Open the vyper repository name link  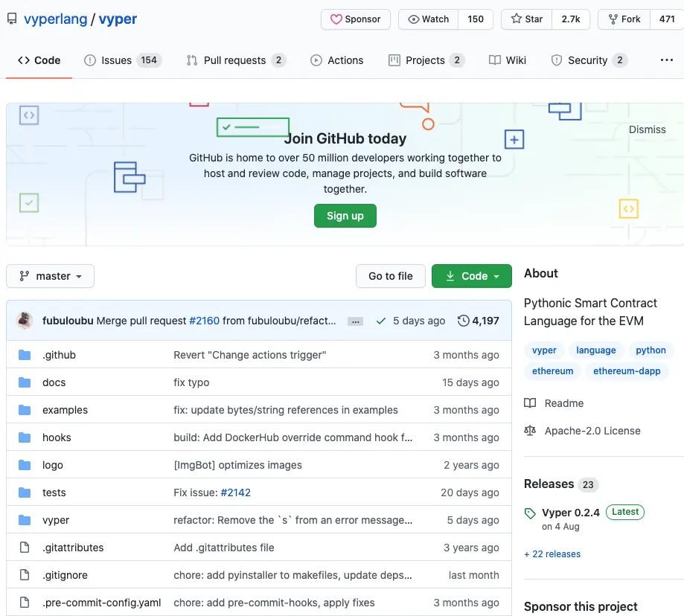coord(118,19)
